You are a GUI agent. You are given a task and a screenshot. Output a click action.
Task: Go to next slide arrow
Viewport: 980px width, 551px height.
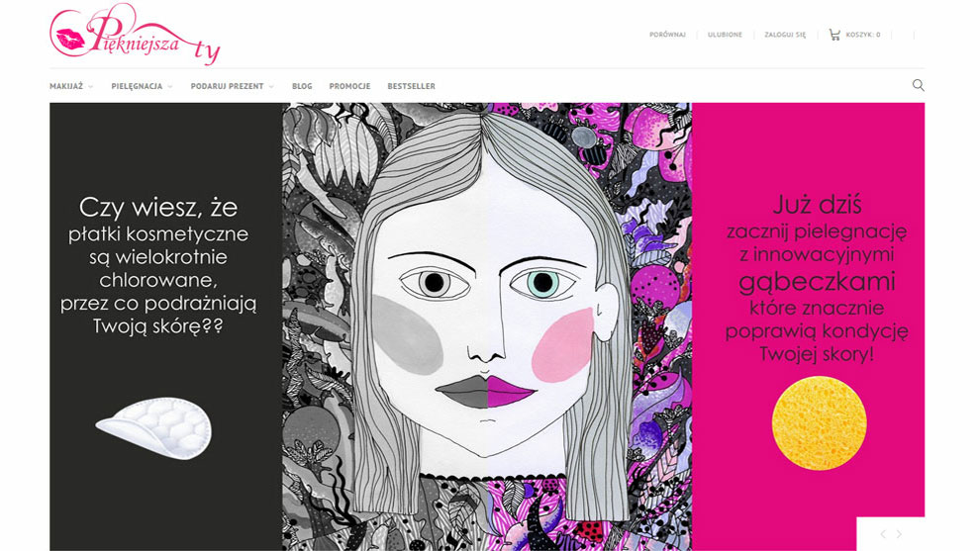tap(899, 534)
